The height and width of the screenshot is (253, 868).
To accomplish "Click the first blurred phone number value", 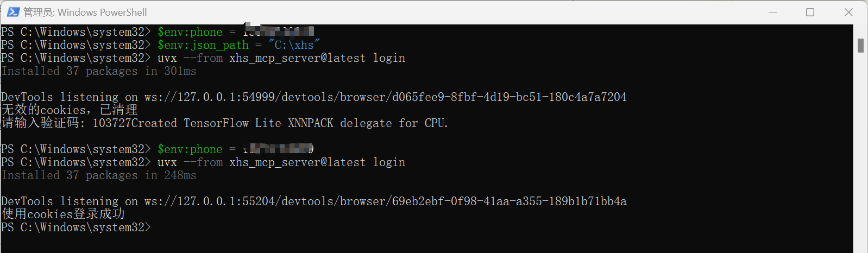I will pyautogui.click(x=278, y=31).
